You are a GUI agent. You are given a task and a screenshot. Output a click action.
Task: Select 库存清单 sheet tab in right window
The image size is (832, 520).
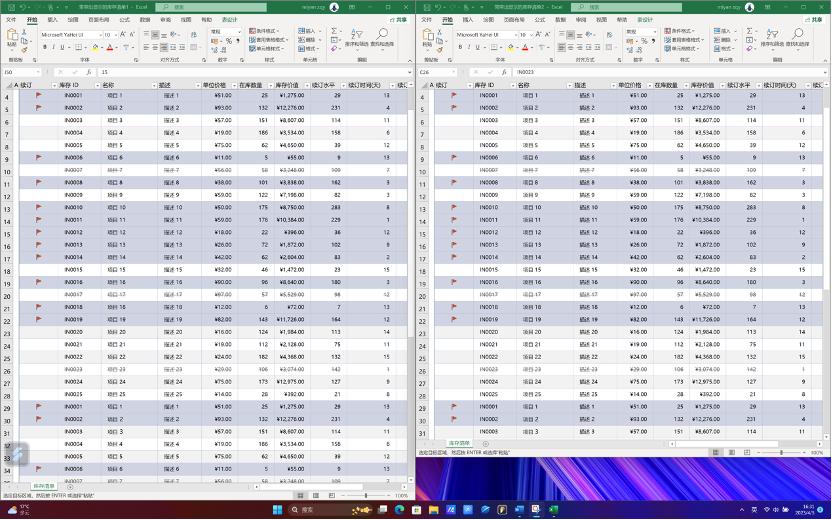[460, 443]
